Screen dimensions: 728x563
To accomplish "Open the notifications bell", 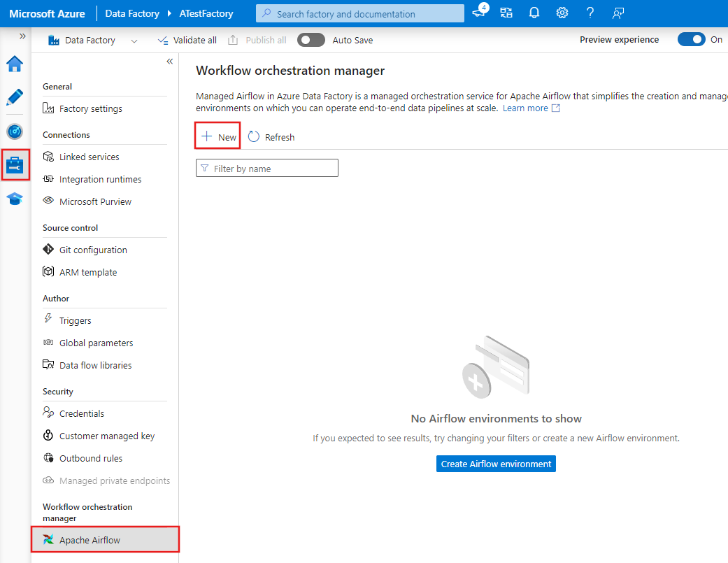I will (534, 13).
